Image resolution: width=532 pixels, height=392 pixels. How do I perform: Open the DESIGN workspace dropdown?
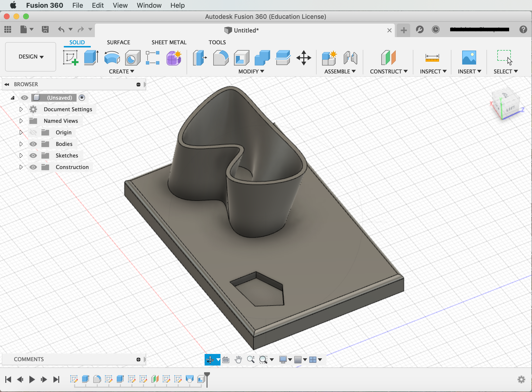tap(31, 57)
